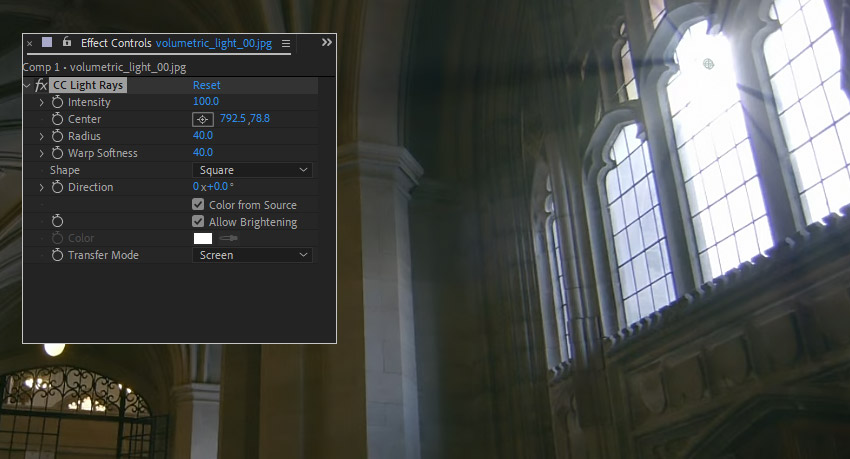Expand the Warp Softness property
Image resolution: width=850 pixels, height=459 pixels.
tap(42, 154)
